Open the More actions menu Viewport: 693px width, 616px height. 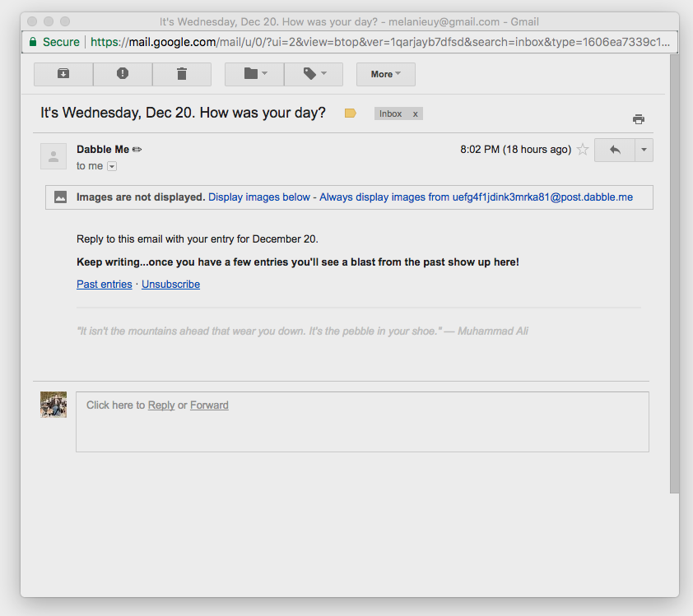point(385,74)
